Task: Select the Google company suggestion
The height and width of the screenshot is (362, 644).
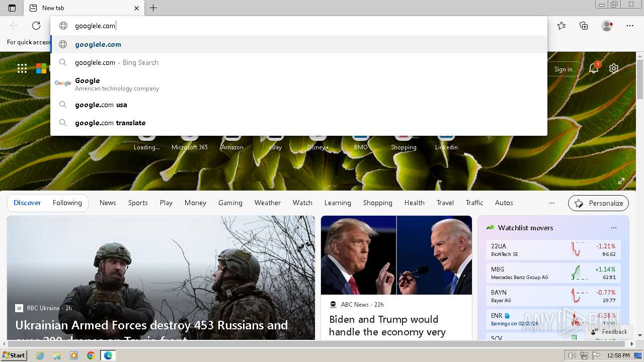Action: pos(299,84)
